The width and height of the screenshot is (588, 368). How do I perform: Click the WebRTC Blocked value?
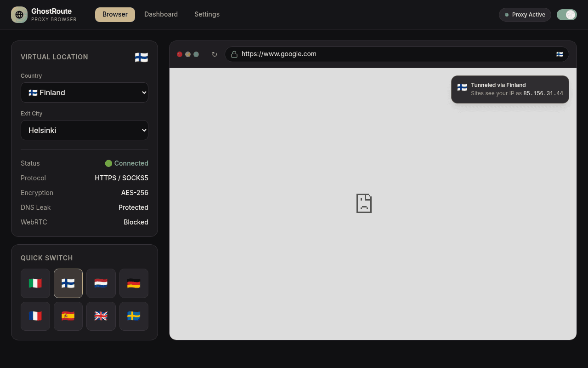click(136, 222)
